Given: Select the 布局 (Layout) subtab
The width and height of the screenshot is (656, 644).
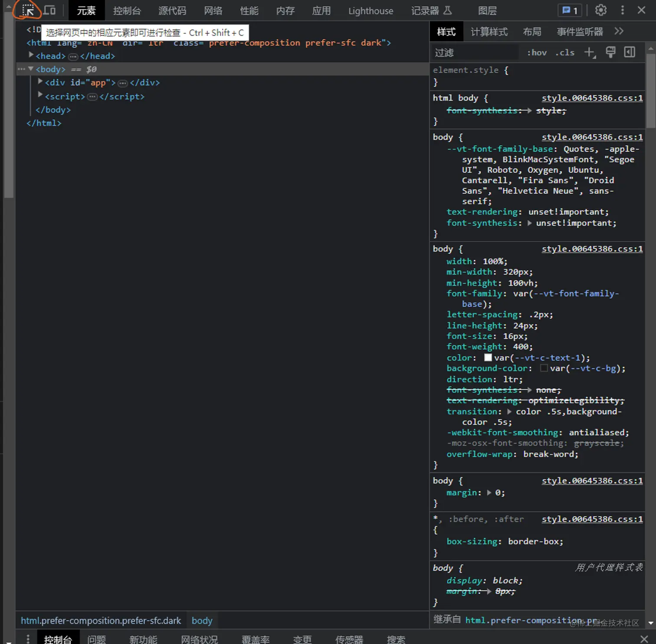Looking at the screenshot, I should [532, 32].
